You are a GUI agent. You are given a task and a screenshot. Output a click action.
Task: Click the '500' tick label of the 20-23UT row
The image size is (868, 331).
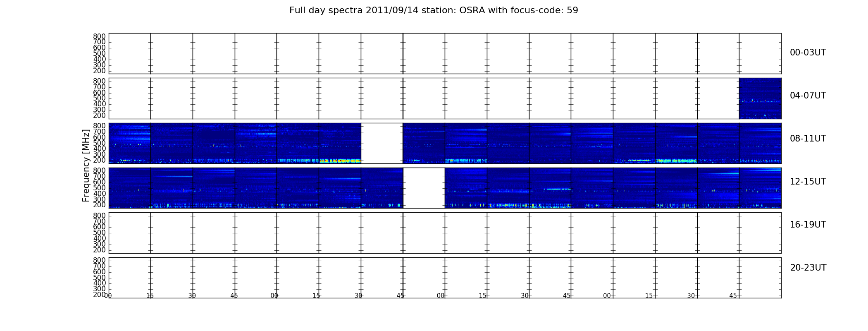99,278
